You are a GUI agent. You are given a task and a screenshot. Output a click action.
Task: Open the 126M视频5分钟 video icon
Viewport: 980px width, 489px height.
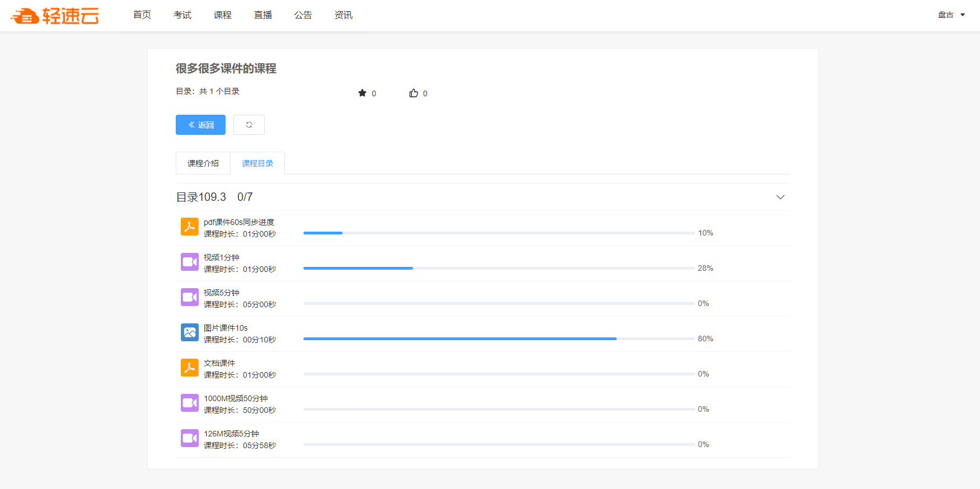(x=190, y=438)
